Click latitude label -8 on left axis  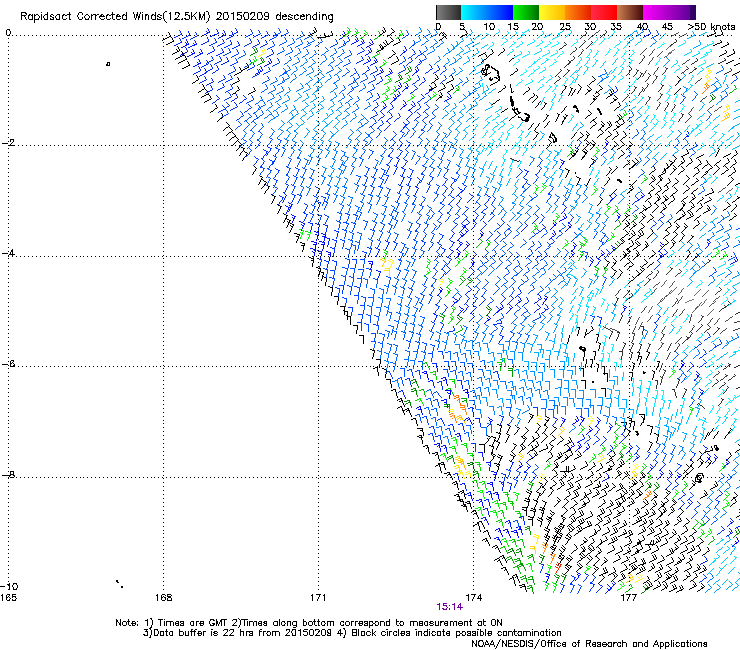click(8, 474)
